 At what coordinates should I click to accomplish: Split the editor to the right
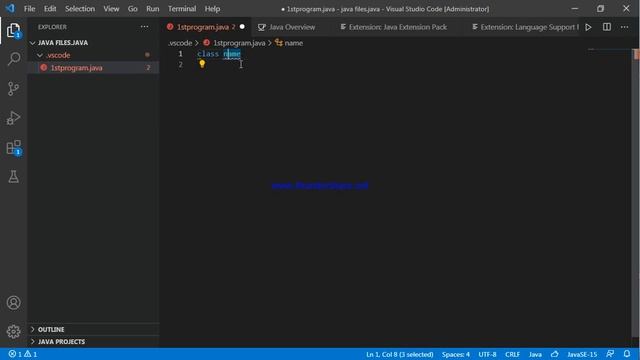(x=607, y=27)
